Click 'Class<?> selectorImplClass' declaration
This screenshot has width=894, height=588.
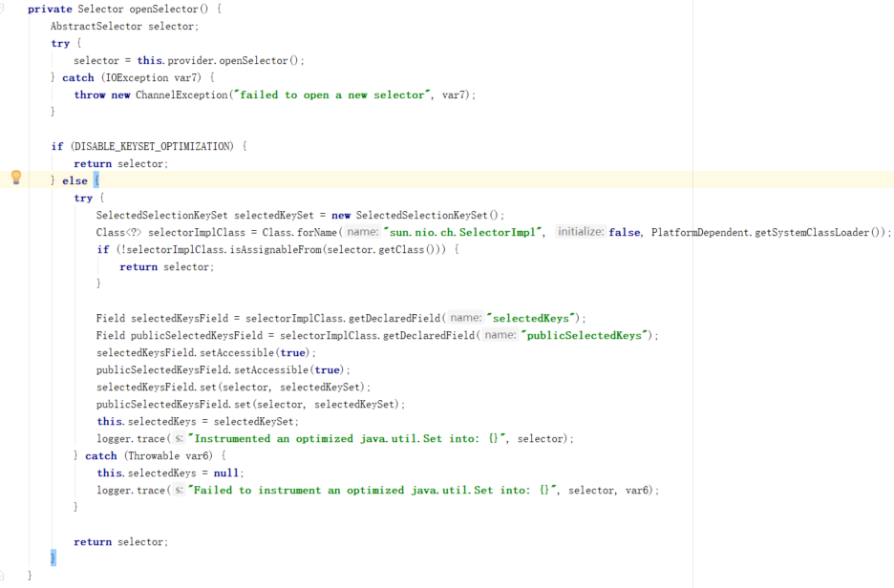[170, 233]
